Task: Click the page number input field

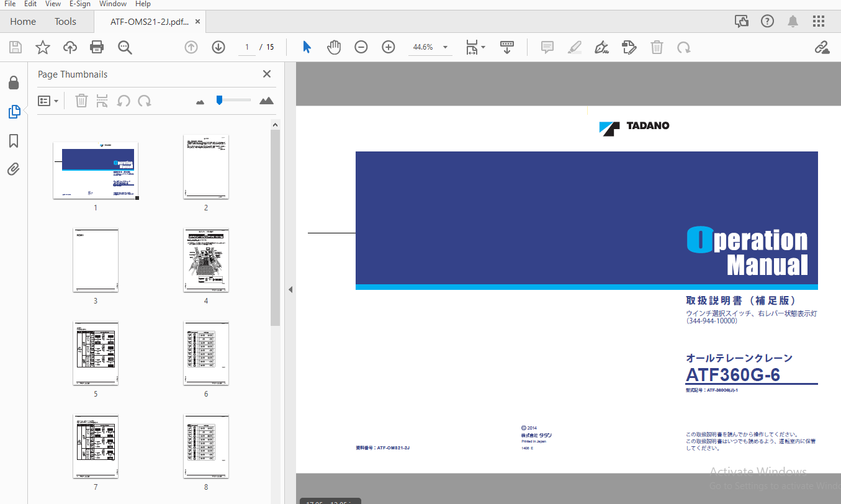Action: coord(247,47)
